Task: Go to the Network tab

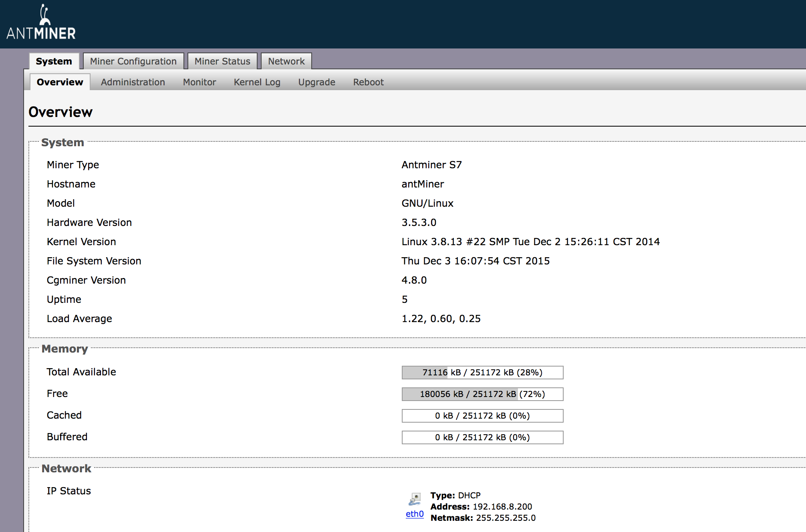Action: coord(286,61)
